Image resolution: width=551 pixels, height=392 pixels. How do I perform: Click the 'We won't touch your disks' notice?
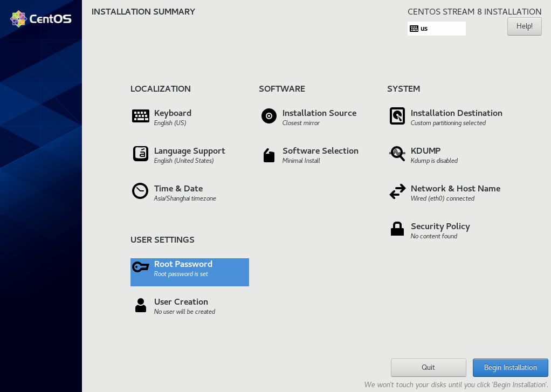pyautogui.click(x=456, y=384)
